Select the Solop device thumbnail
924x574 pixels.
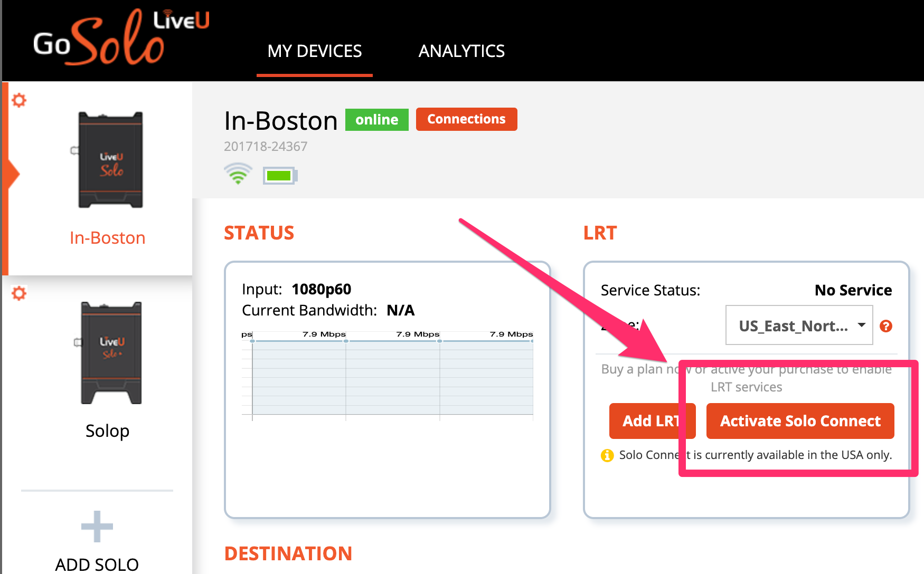tap(110, 353)
